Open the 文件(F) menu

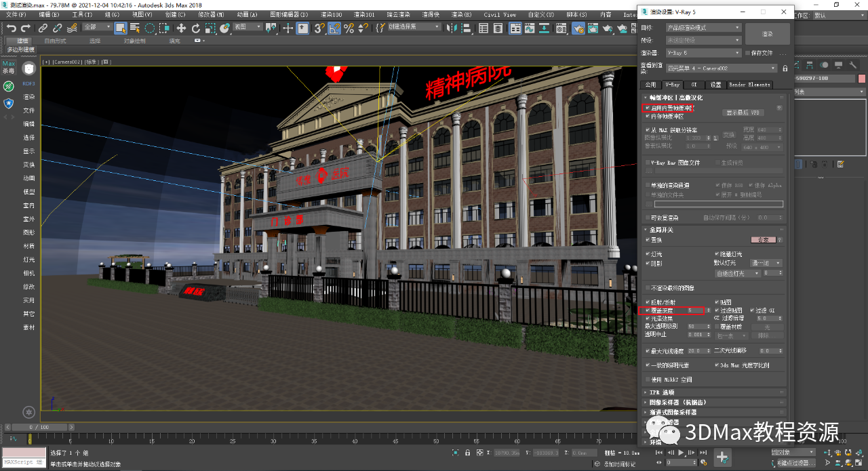coord(16,14)
